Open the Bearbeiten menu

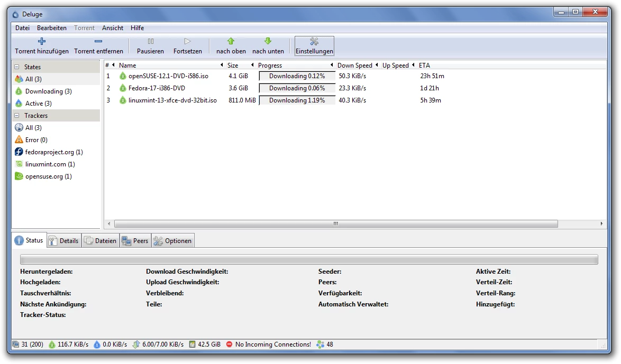[x=52, y=28]
